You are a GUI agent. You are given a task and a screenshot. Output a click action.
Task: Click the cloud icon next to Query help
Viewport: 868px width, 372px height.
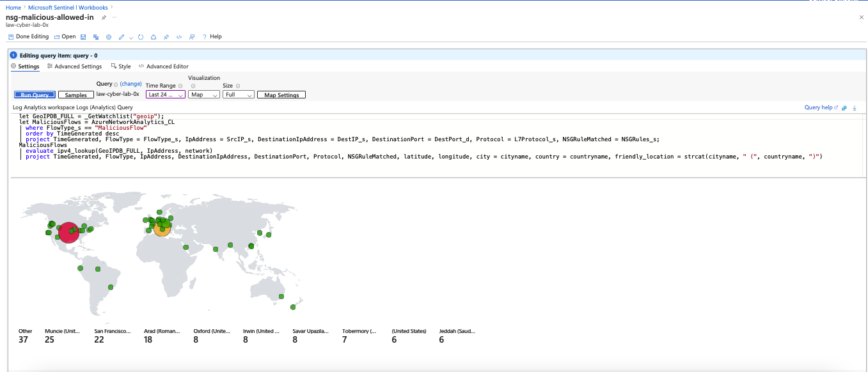pyautogui.click(x=844, y=108)
